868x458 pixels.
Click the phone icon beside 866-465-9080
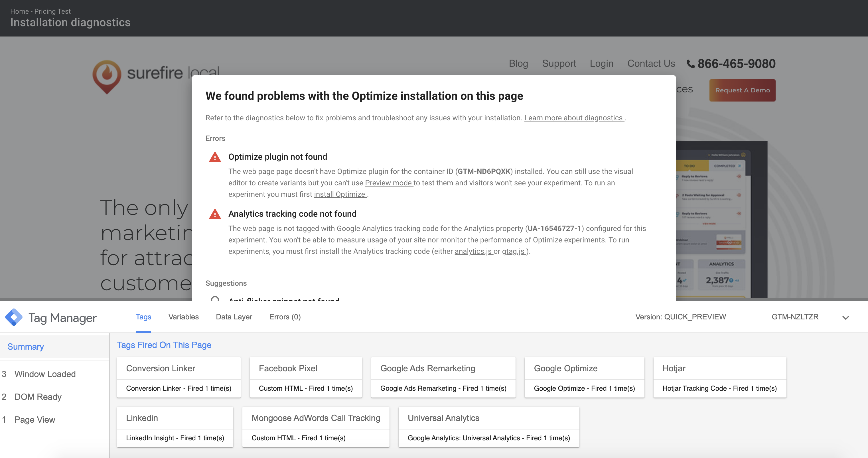click(691, 64)
